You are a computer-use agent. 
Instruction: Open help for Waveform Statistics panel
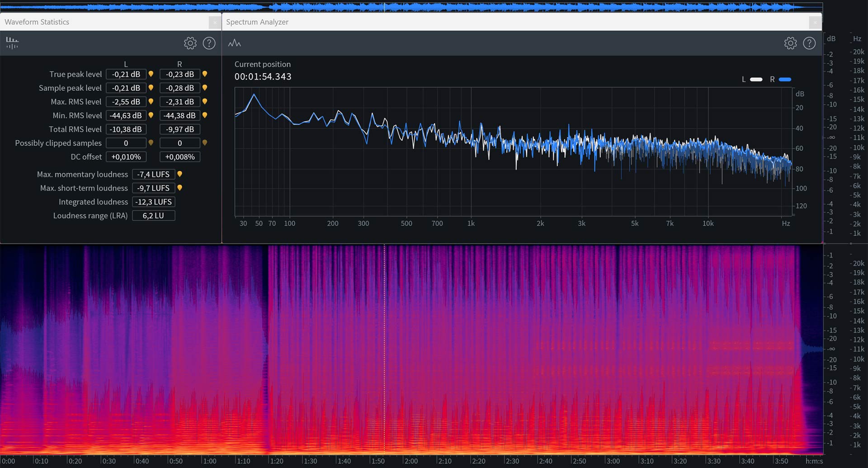[209, 43]
